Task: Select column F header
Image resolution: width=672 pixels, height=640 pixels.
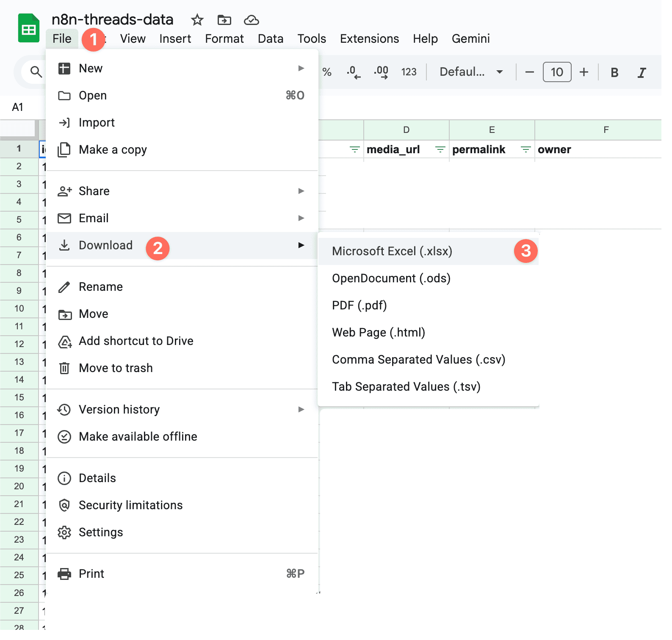Action: pyautogui.click(x=598, y=130)
